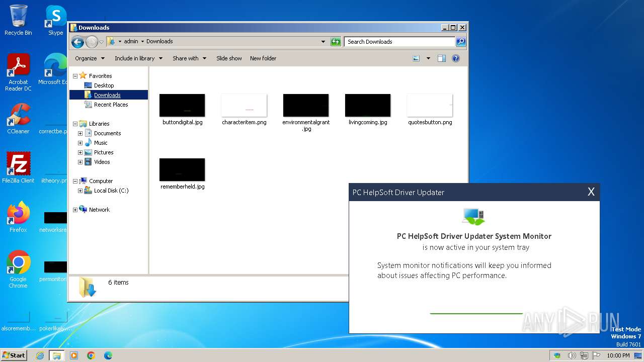This screenshot has width=644, height=362.
Task: Open Windows Media Player from taskbar
Action: [x=74, y=355]
